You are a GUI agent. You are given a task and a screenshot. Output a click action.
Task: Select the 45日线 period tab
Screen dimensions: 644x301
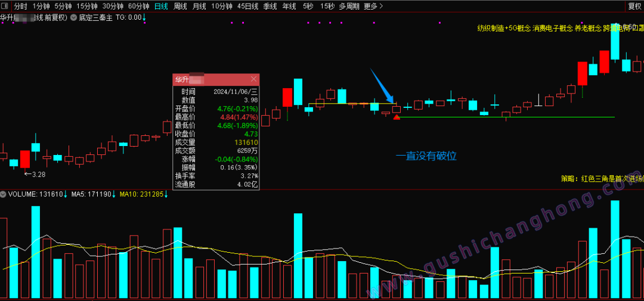247,6
